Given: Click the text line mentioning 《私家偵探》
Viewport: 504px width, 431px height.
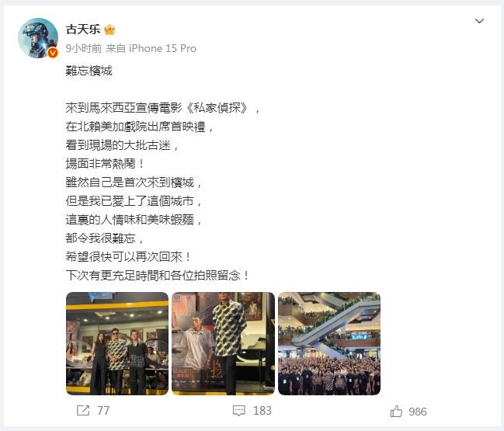Looking at the screenshot, I should [x=162, y=108].
